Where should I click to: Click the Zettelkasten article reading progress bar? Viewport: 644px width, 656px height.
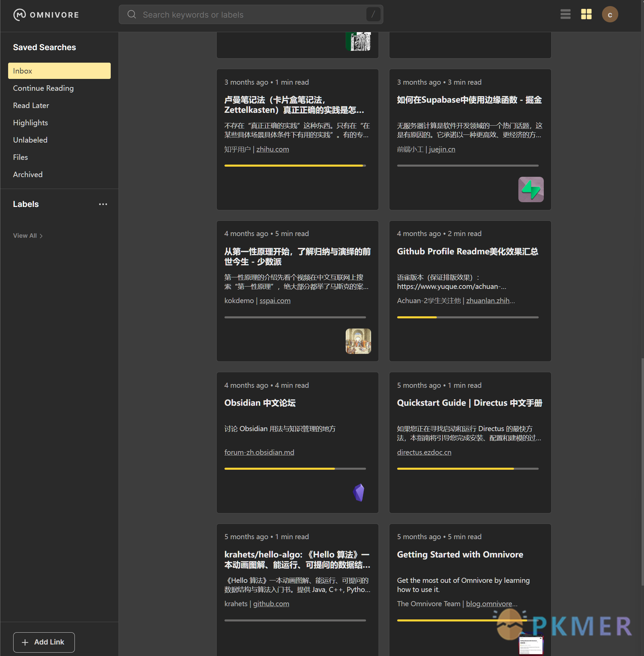(x=295, y=166)
